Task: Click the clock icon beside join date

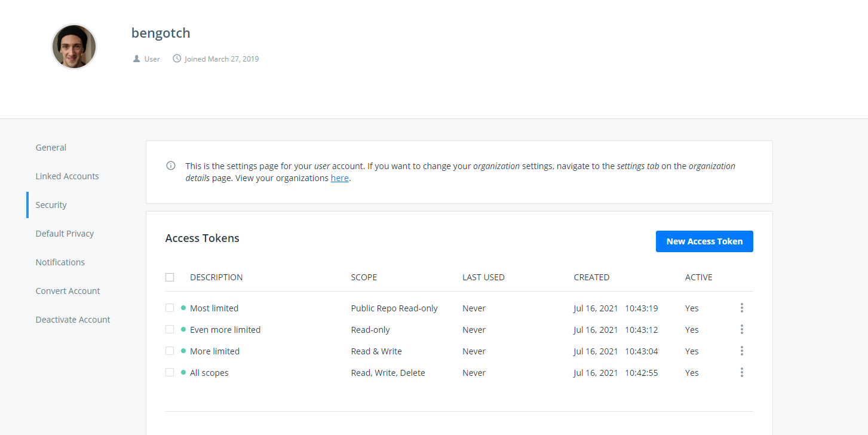Action: pyautogui.click(x=177, y=59)
